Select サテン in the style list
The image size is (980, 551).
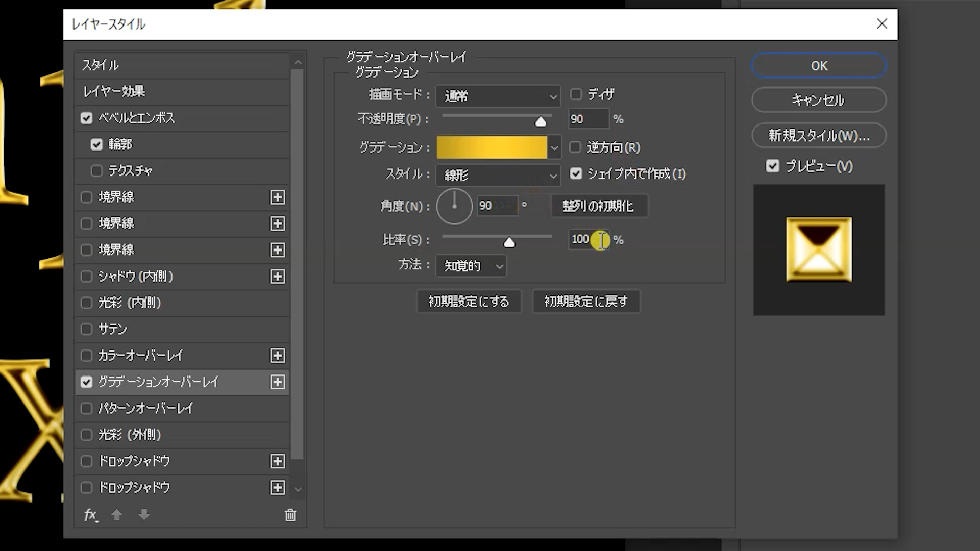pyautogui.click(x=112, y=329)
